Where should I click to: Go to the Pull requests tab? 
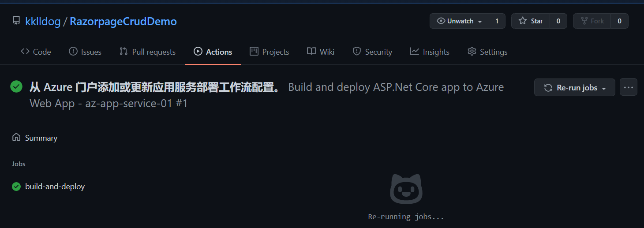click(x=147, y=52)
